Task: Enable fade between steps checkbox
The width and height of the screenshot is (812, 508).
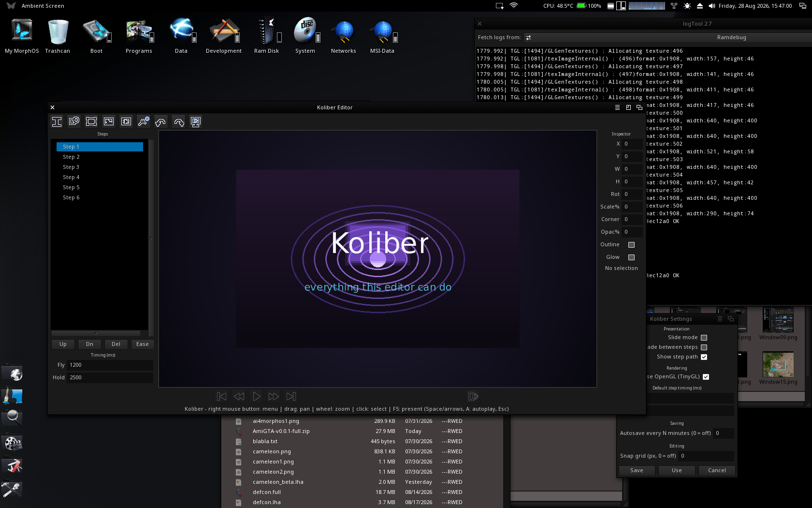Action: [x=704, y=347]
